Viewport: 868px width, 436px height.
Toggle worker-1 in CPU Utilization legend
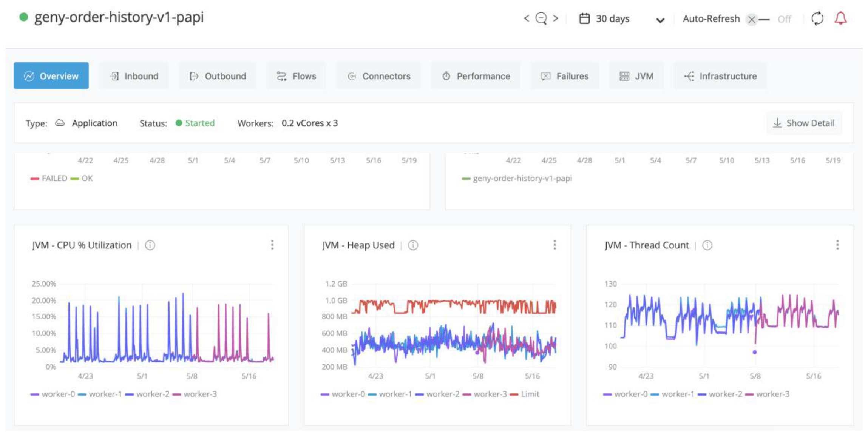[x=100, y=394]
